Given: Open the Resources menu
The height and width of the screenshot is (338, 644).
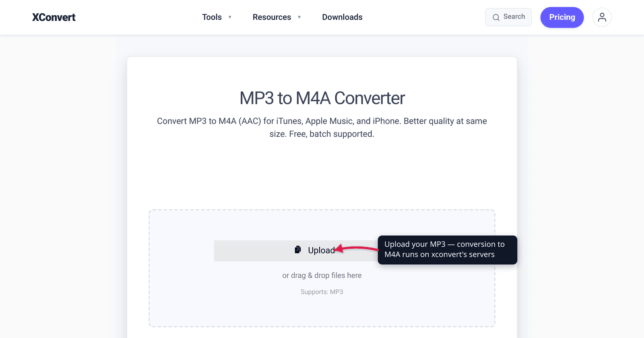Looking at the screenshot, I should pos(272,17).
